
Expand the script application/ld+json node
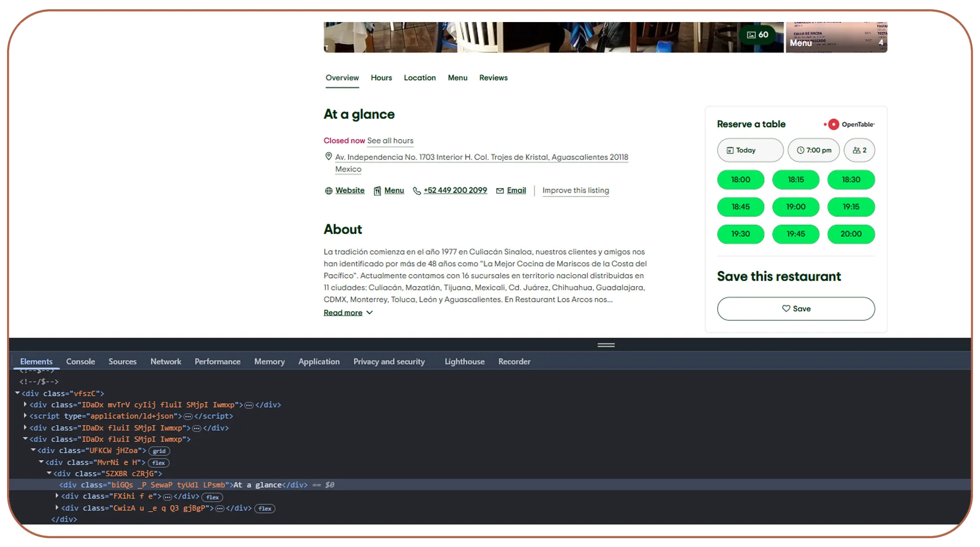(25, 416)
